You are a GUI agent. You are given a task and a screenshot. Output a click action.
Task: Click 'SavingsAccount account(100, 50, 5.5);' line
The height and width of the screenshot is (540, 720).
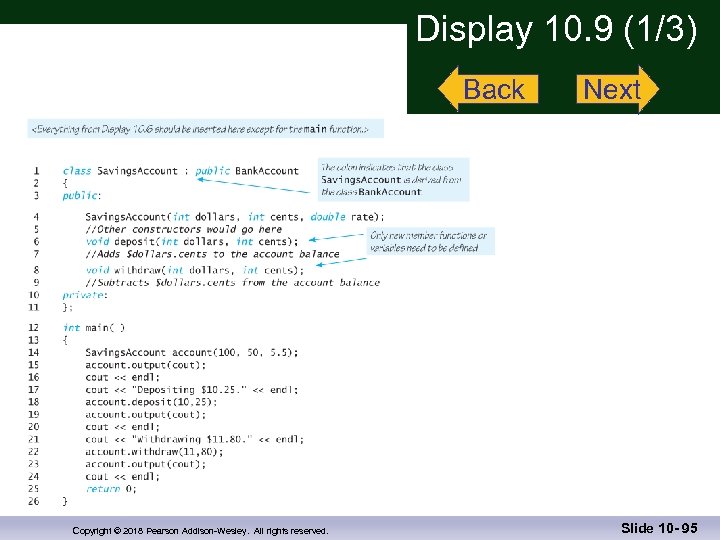[191, 352]
